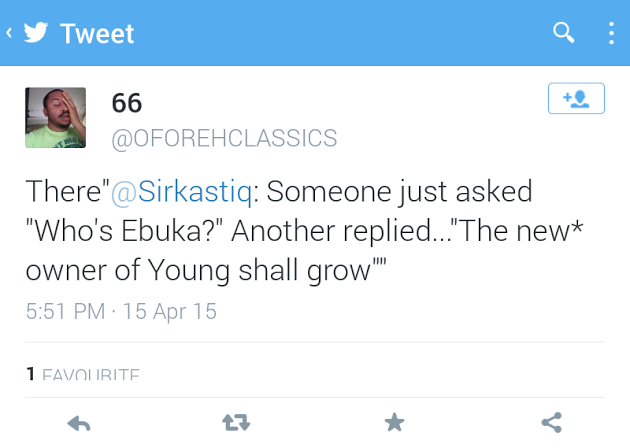Reply to this tweet
The image size is (630, 448).
pos(79,424)
